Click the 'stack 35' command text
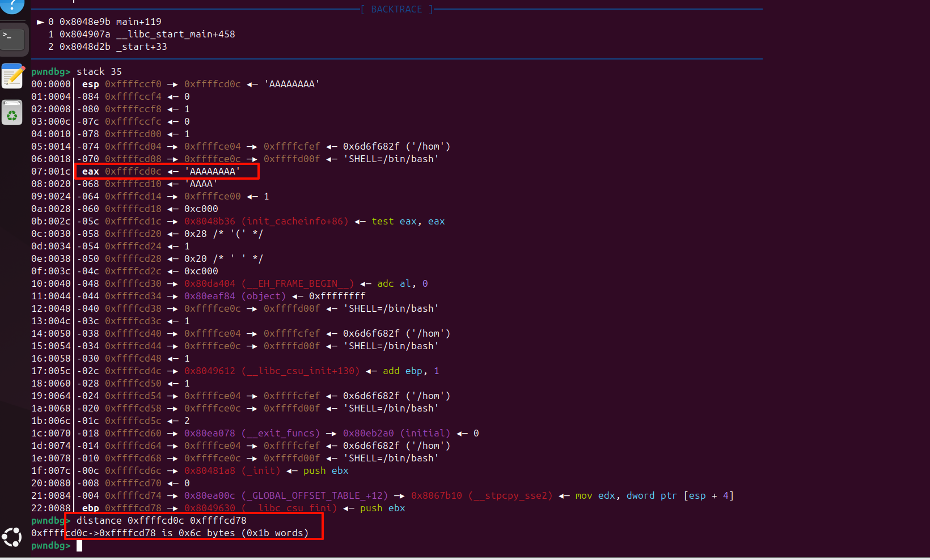 pyautogui.click(x=99, y=71)
